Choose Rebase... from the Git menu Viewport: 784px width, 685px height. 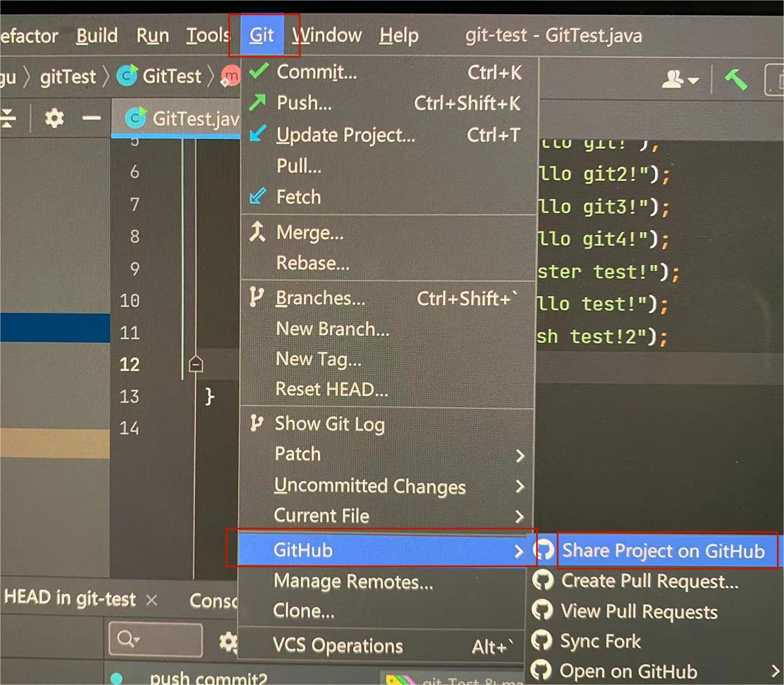pos(389,263)
